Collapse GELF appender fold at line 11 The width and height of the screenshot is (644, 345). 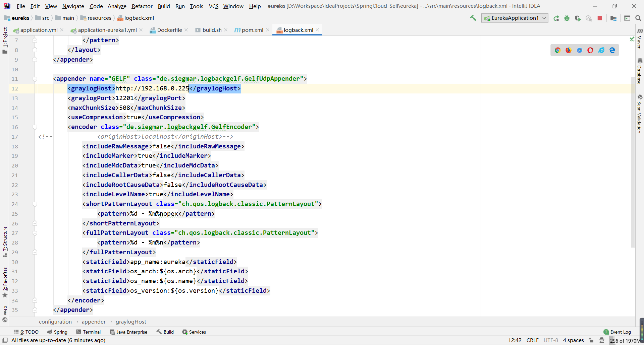tap(35, 79)
